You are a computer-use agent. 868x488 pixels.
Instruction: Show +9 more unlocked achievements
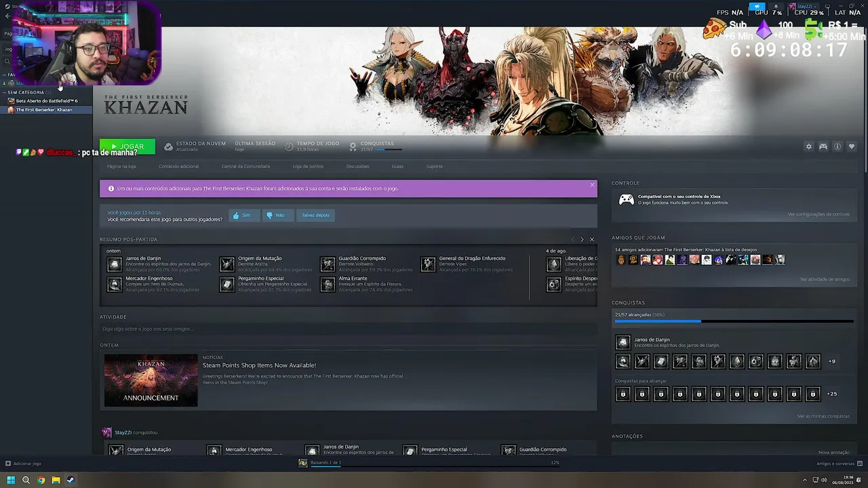832,361
